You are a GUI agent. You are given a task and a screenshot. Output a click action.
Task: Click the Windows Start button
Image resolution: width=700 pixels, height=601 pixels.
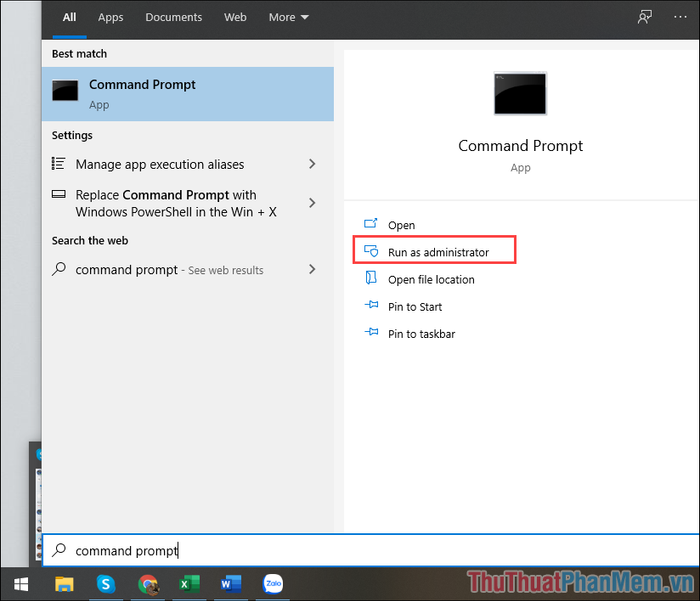pyautogui.click(x=21, y=584)
